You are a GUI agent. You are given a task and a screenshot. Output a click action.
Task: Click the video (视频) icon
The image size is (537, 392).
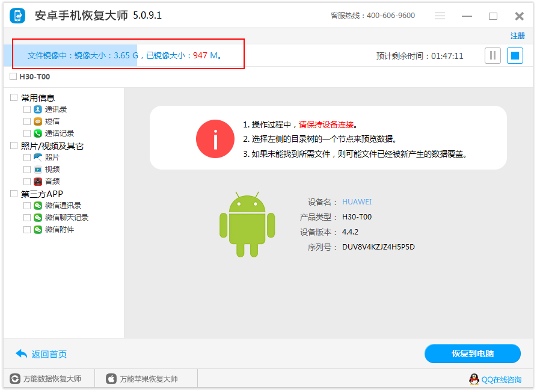38,169
